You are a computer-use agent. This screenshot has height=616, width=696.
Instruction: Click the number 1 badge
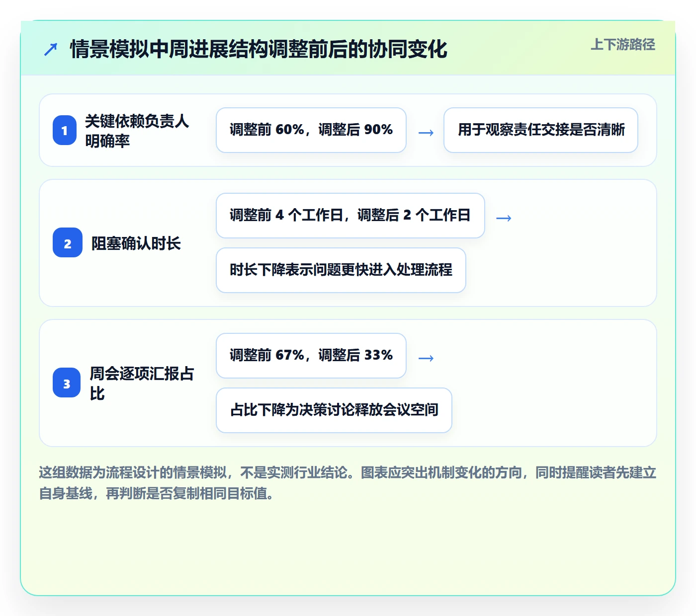[65, 130]
